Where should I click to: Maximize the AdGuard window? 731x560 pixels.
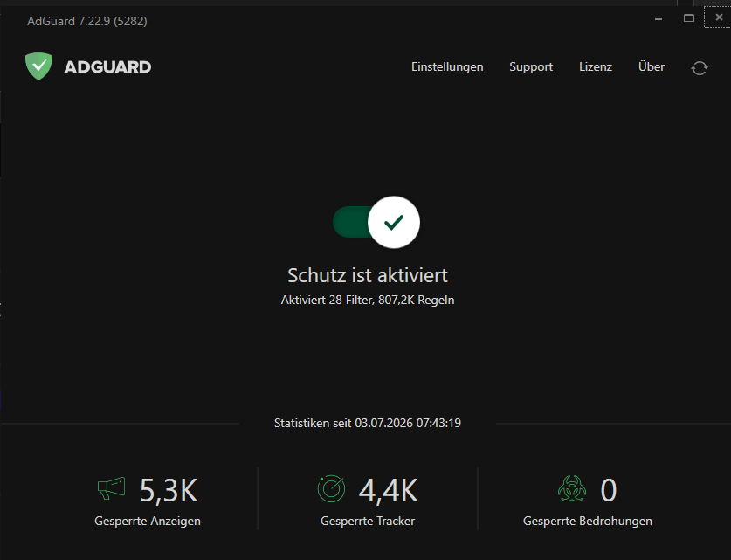pos(688,18)
